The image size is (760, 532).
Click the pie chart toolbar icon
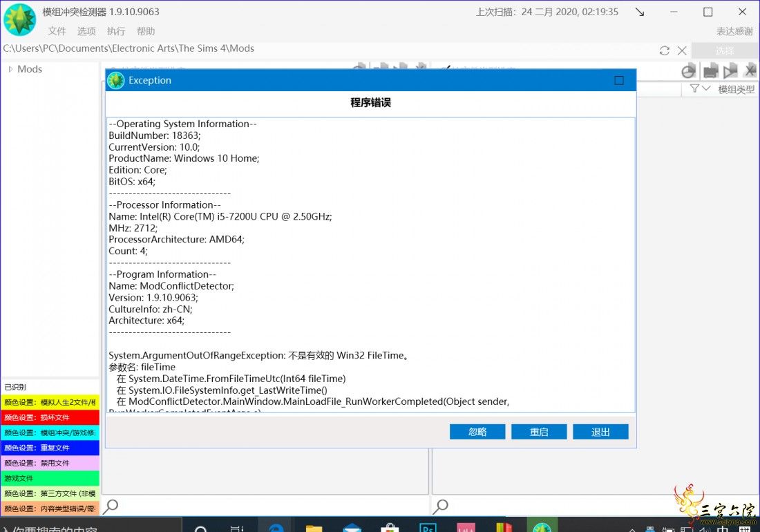688,71
